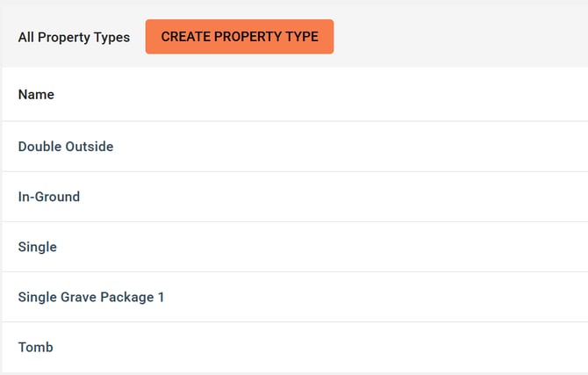This screenshot has width=588, height=375.
Task: Open the Double Outside property type
Action: click(66, 147)
